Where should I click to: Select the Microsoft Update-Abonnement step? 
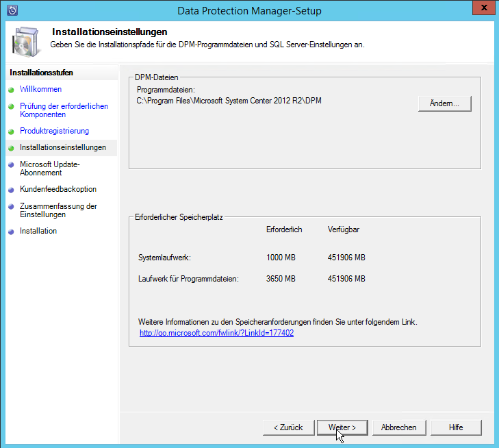pos(50,169)
